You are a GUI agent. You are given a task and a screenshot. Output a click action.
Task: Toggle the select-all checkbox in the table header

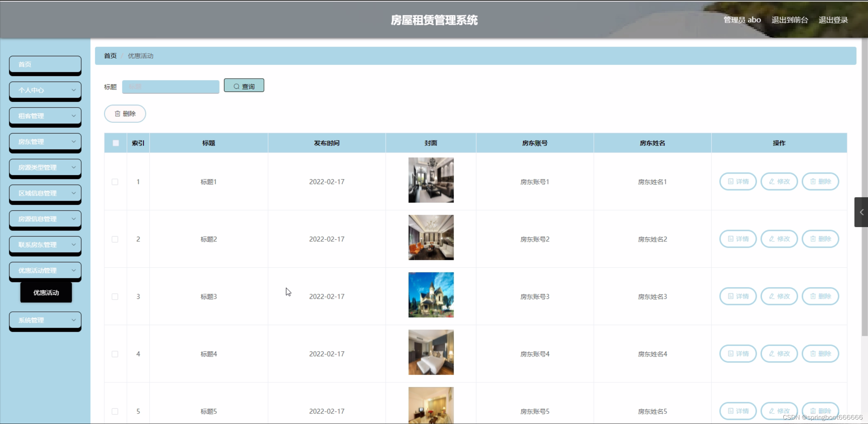click(116, 143)
